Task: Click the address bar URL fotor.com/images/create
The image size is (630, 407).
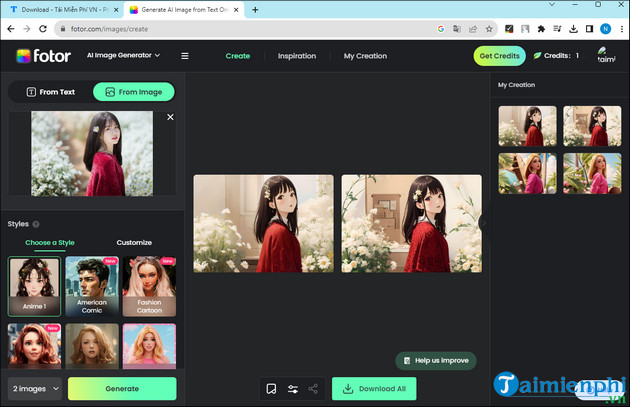Action: 109,29
